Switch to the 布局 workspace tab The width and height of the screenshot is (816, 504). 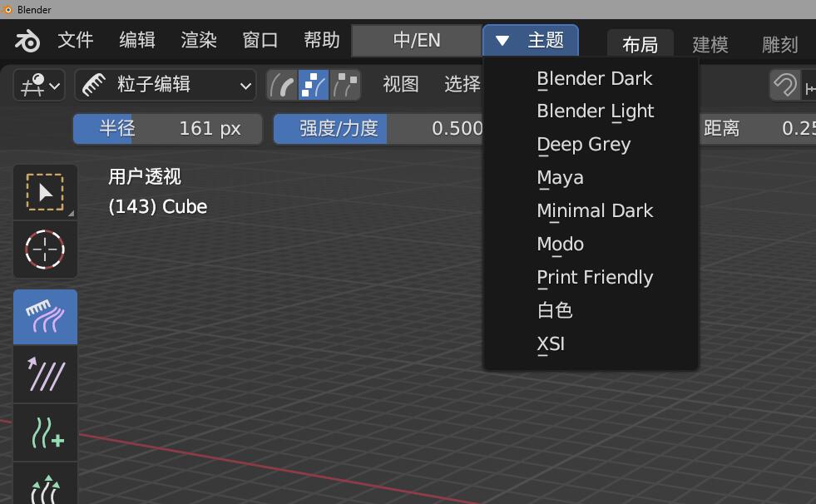(x=640, y=45)
